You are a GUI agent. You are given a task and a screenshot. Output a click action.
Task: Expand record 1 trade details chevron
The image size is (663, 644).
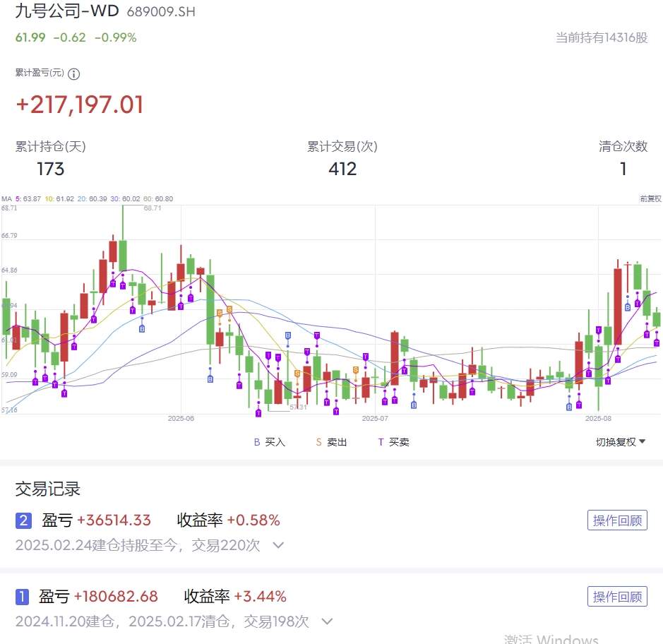coord(327,621)
